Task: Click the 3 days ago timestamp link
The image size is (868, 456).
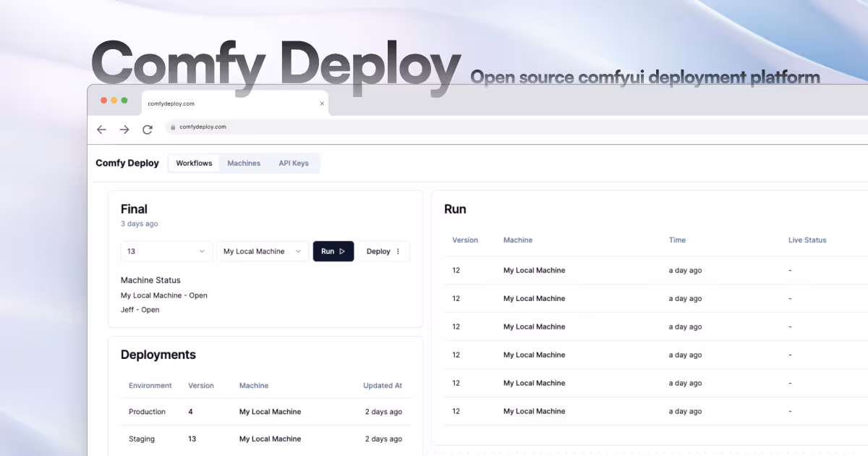Action: (x=139, y=224)
